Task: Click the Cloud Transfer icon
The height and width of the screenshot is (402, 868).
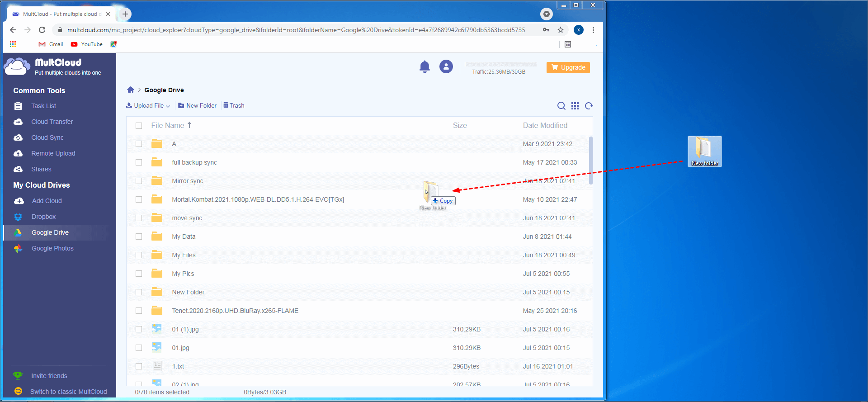Action: click(x=18, y=122)
